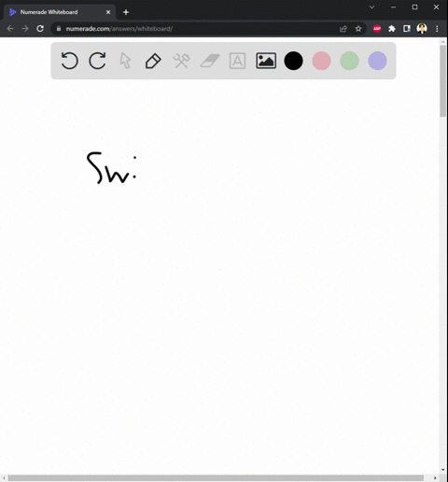Choose the pink pen color
The width and height of the screenshot is (448, 482).
point(321,61)
